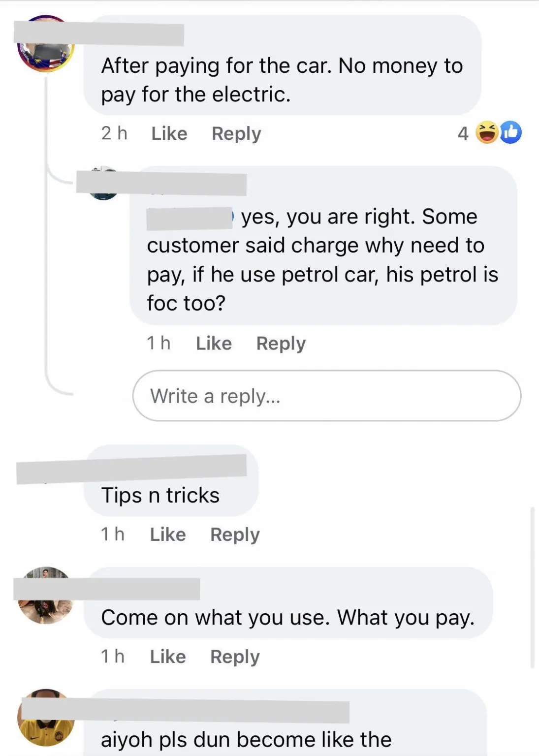Like the 'Tips n tricks' comment
539x756 pixels.
[168, 535]
